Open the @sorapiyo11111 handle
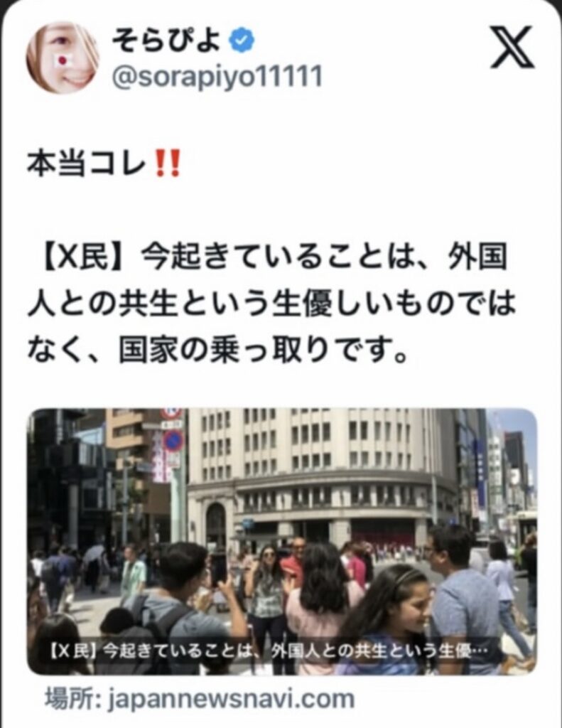The height and width of the screenshot is (728, 562). pos(217,75)
